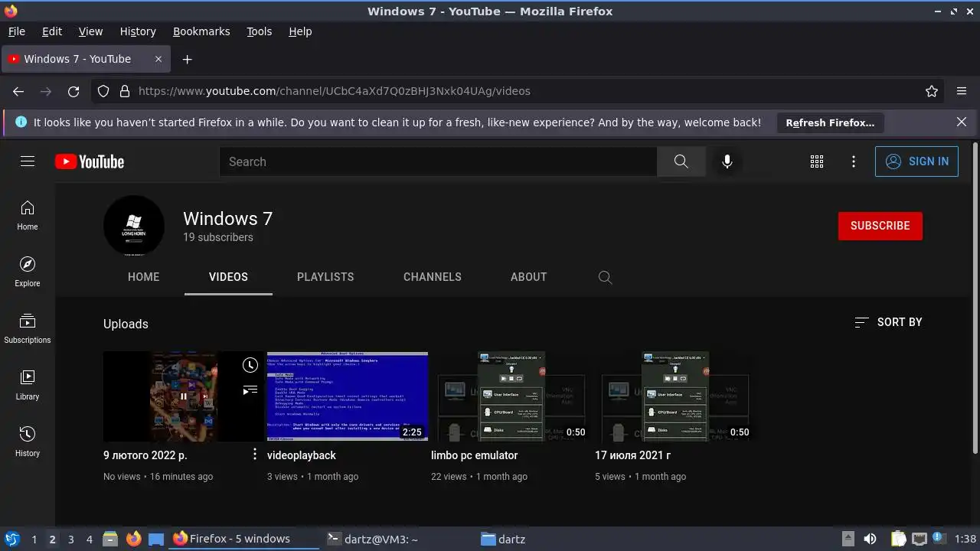Go to Home in sidebar
This screenshot has width=980, height=551.
28,215
